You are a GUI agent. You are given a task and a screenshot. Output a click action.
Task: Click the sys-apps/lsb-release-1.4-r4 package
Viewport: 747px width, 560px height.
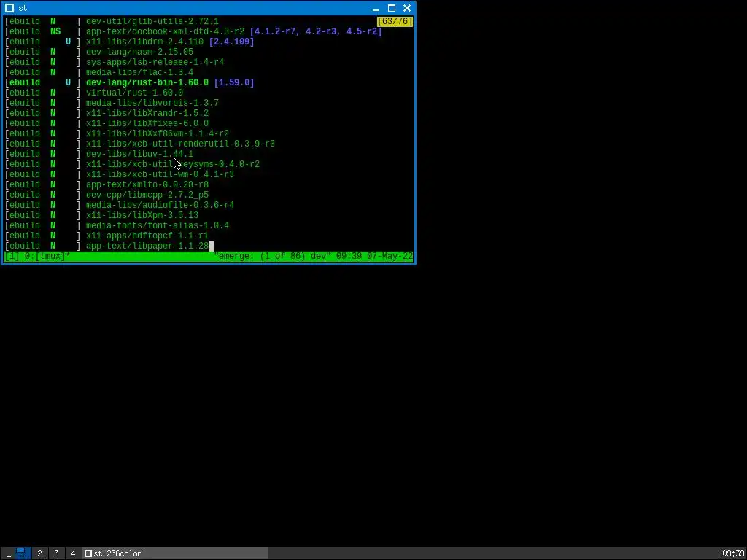click(x=155, y=63)
